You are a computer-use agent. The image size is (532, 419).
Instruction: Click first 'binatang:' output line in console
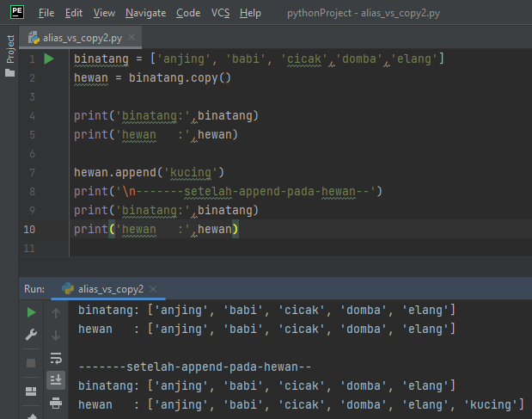266,311
